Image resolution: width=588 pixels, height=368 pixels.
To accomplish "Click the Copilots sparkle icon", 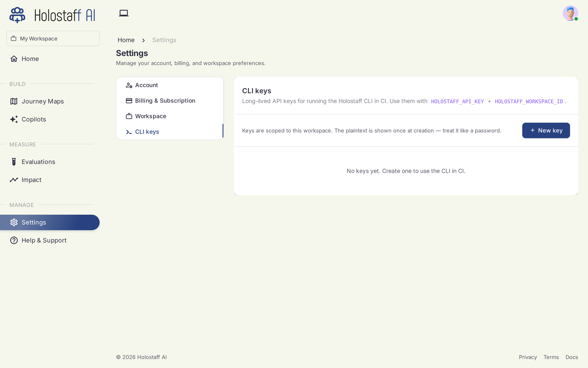I will point(14,119).
